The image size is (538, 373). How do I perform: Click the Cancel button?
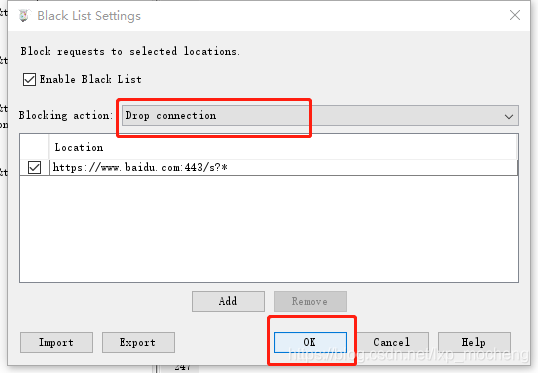point(392,342)
